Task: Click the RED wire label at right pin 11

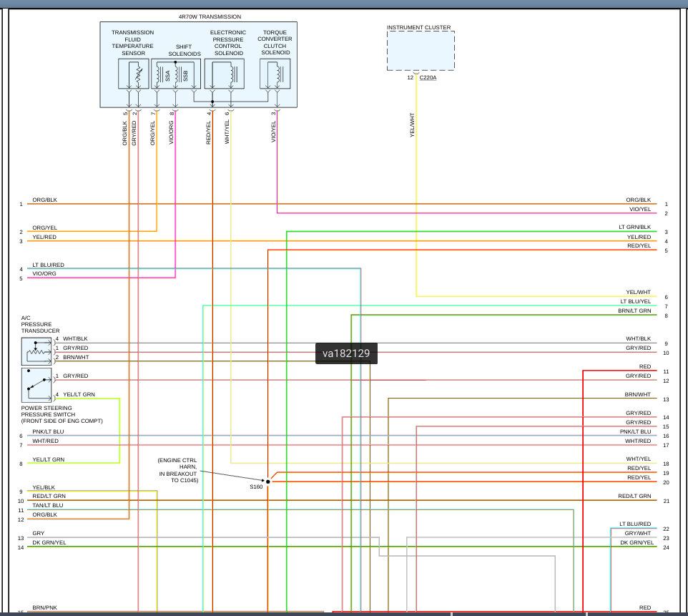Action: (x=645, y=366)
